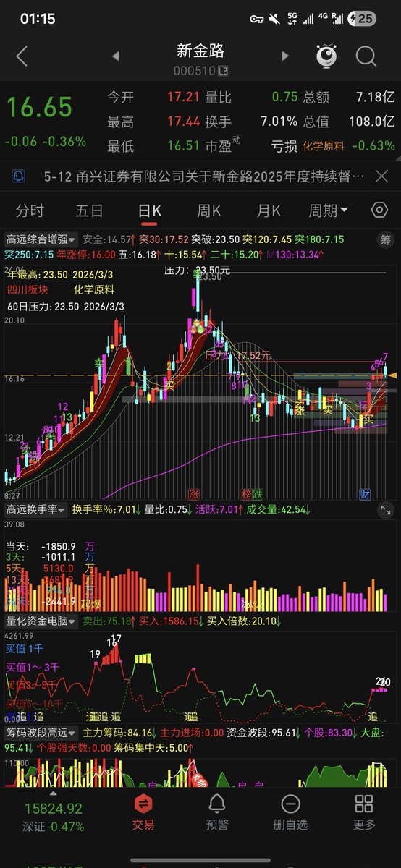Go to next stock arrow
Viewport: 401px width, 868px height.
tap(285, 56)
